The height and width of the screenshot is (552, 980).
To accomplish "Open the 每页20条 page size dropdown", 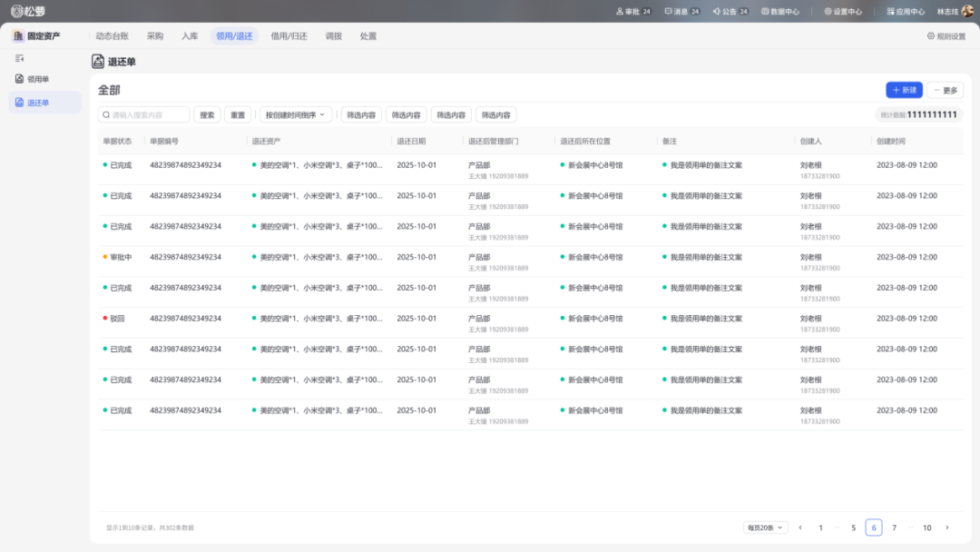I will [766, 527].
